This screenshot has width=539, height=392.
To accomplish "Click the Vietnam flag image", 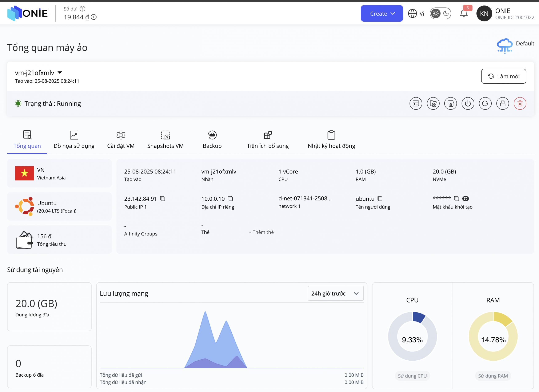I will 24,173.
